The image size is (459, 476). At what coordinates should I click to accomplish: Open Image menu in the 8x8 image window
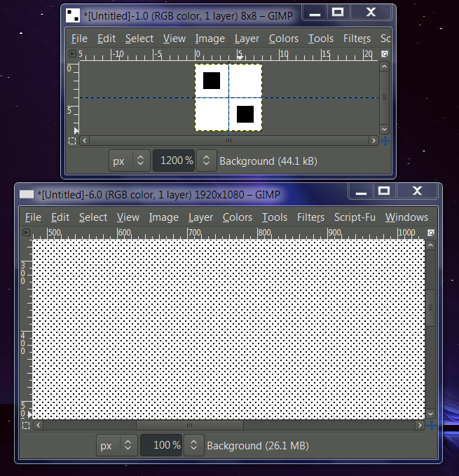coord(210,39)
